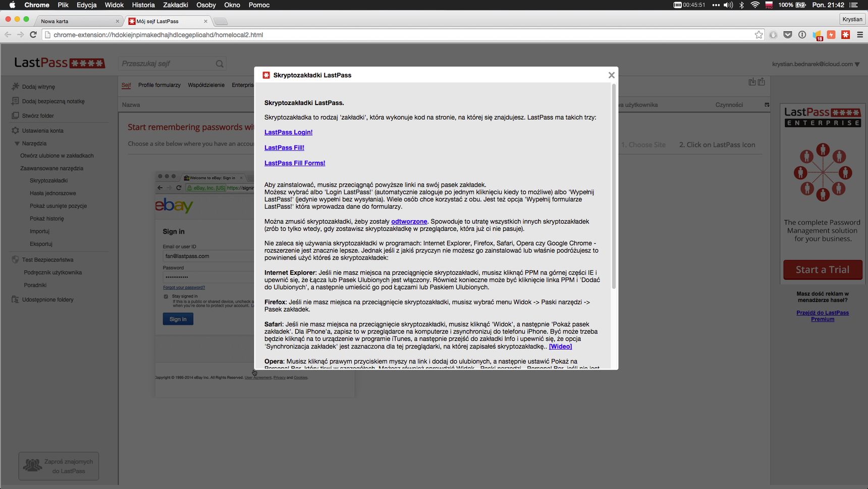The height and width of the screenshot is (489, 868).
Task: Click the extension icon with 18 badge
Action: pyautogui.click(x=817, y=35)
